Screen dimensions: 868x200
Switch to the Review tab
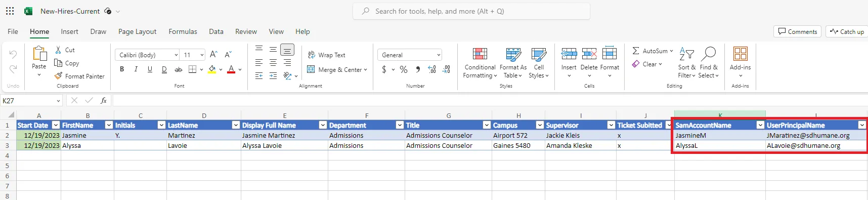tap(246, 31)
